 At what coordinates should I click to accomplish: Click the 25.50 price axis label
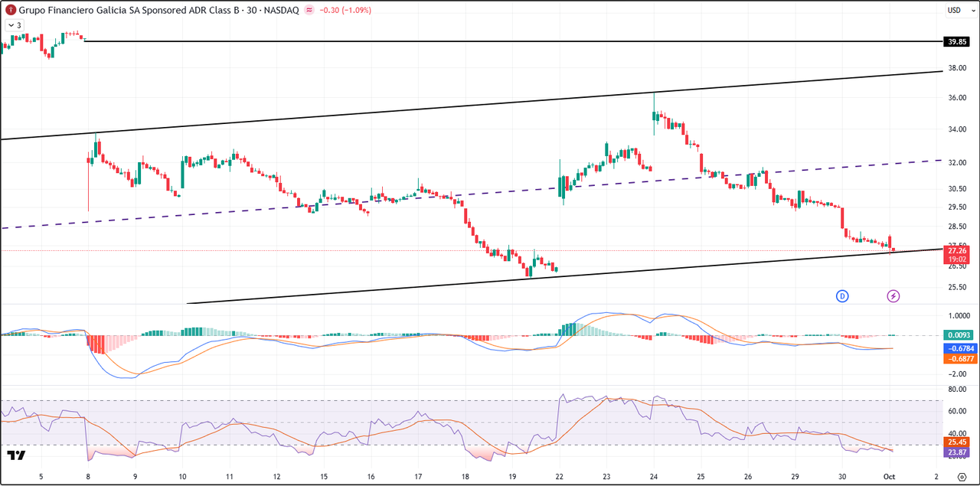pos(956,288)
